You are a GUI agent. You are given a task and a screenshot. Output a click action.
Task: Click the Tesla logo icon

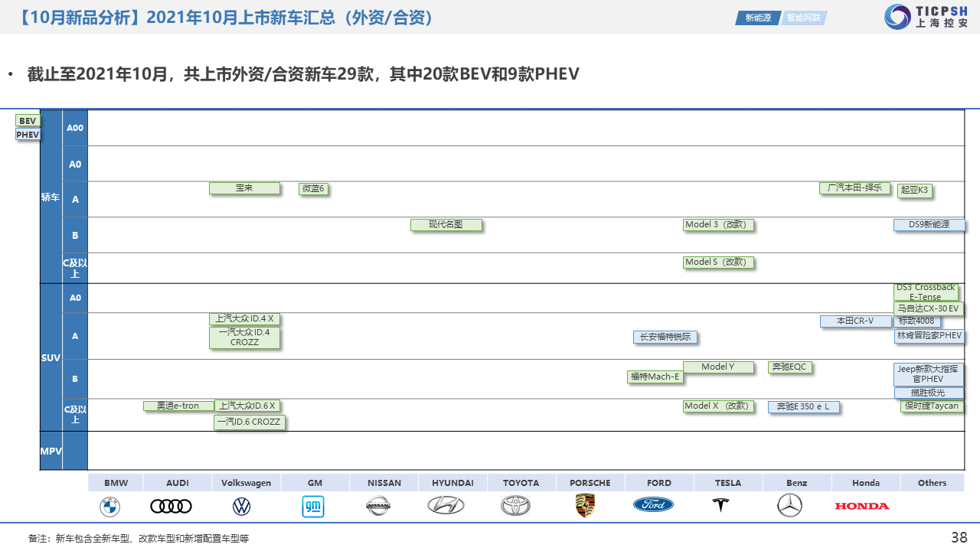coord(720,505)
